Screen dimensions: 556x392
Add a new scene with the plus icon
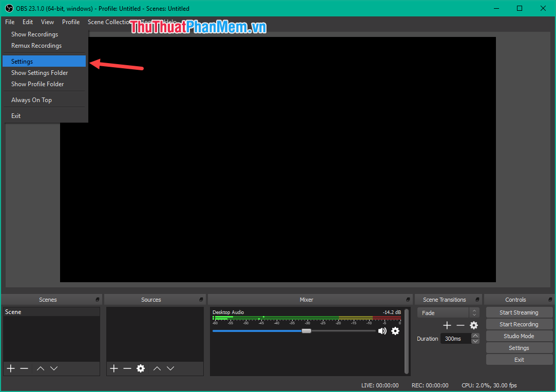(10, 368)
